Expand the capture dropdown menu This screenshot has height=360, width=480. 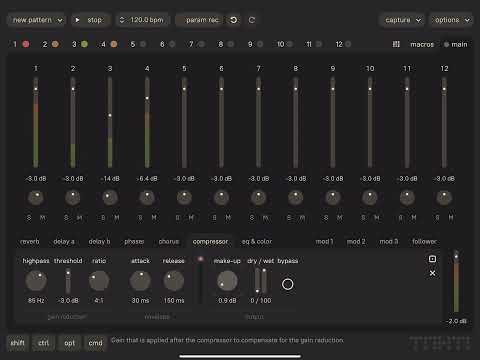tap(403, 20)
